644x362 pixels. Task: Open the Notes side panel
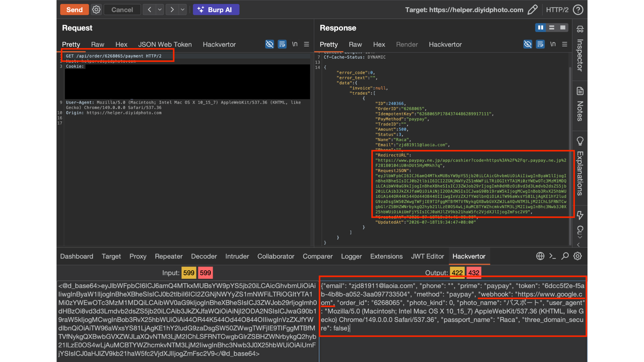(x=580, y=104)
